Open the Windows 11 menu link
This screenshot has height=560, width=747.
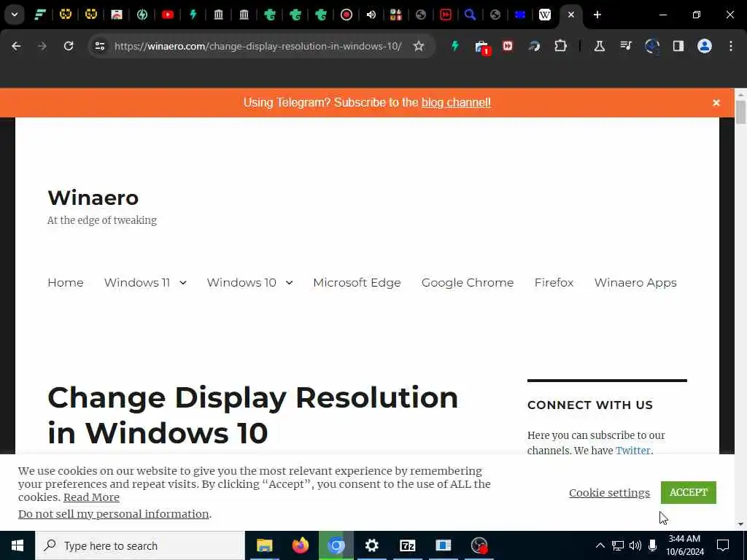(x=137, y=282)
